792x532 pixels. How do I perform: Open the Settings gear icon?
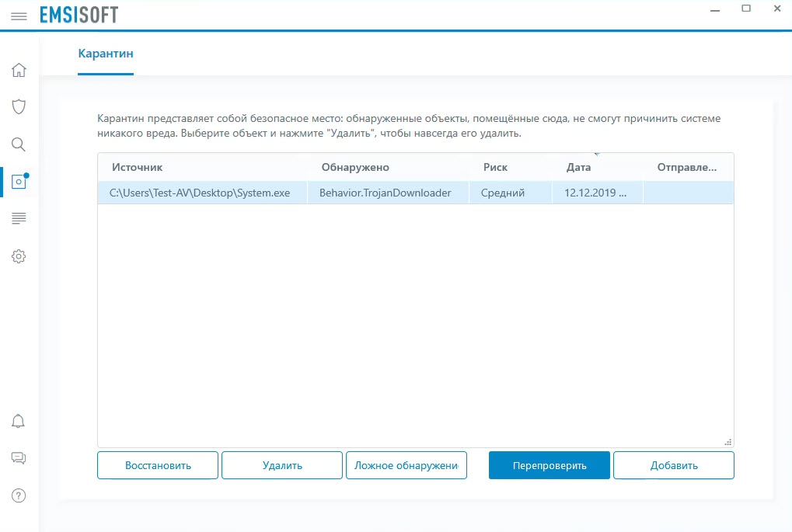[x=19, y=256]
